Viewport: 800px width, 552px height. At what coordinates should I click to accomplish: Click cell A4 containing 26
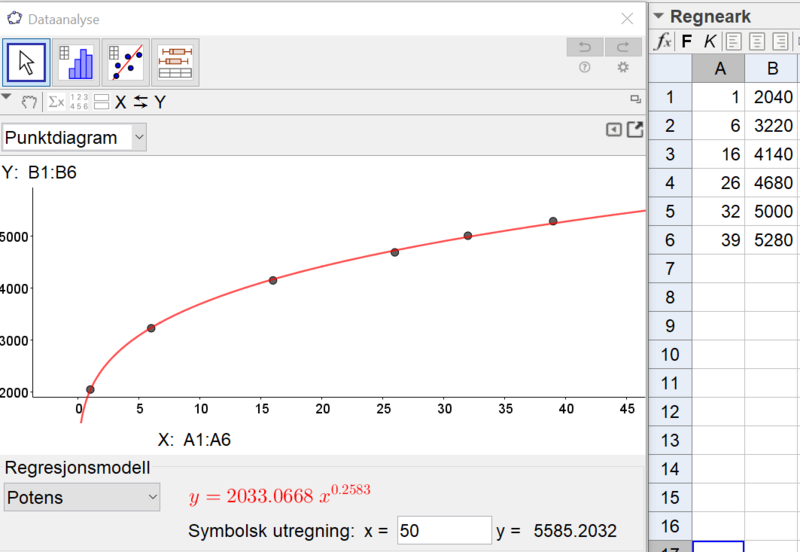[x=718, y=183]
